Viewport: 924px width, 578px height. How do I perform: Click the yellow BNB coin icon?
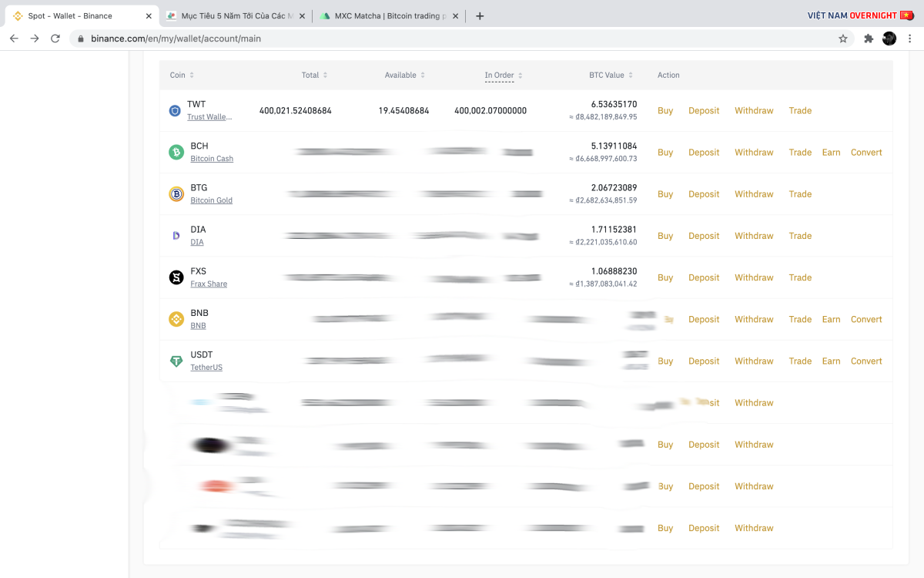[176, 319]
